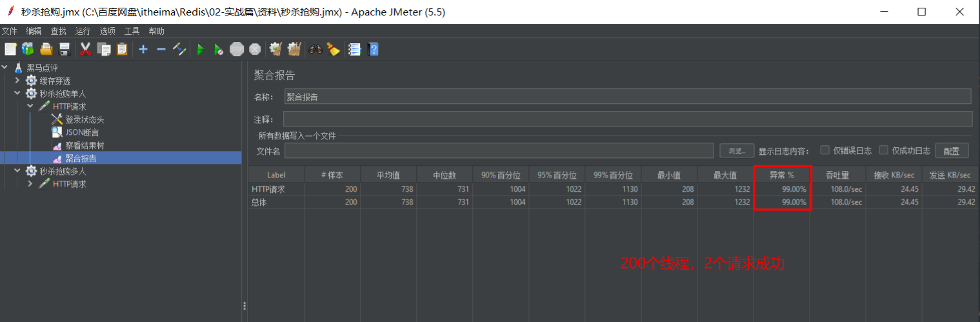Expand all nodes with the plus icon
The width and height of the screenshot is (980, 322).
[x=143, y=49]
